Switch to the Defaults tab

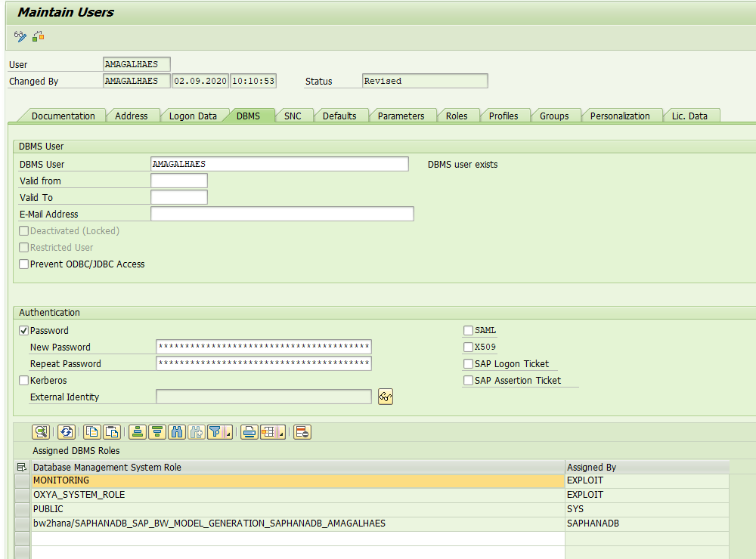click(339, 116)
